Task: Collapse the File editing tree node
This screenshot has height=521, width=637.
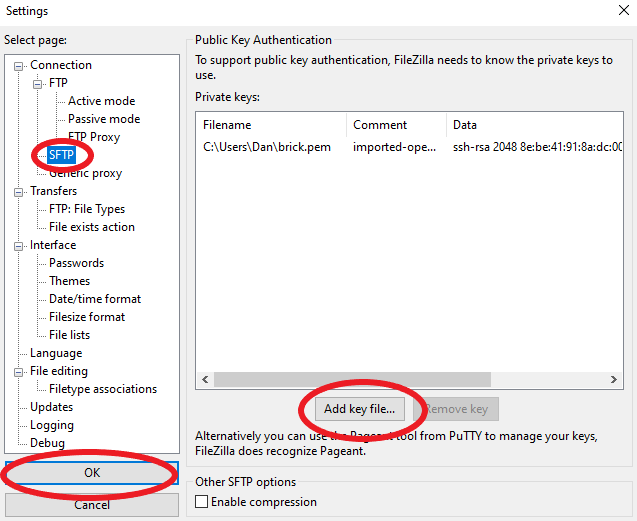Action: click(18, 372)
